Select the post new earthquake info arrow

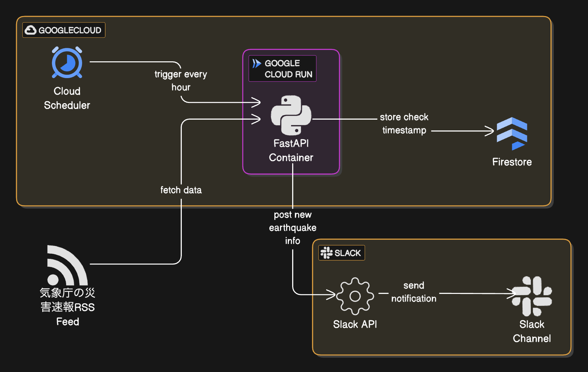click(x=292, y=227)
